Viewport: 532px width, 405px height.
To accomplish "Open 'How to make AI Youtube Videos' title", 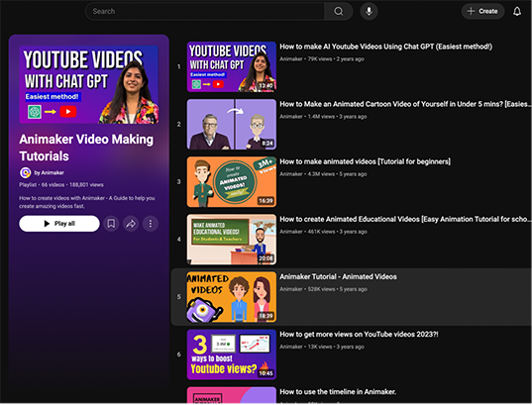I will click(x=385, y=47).
